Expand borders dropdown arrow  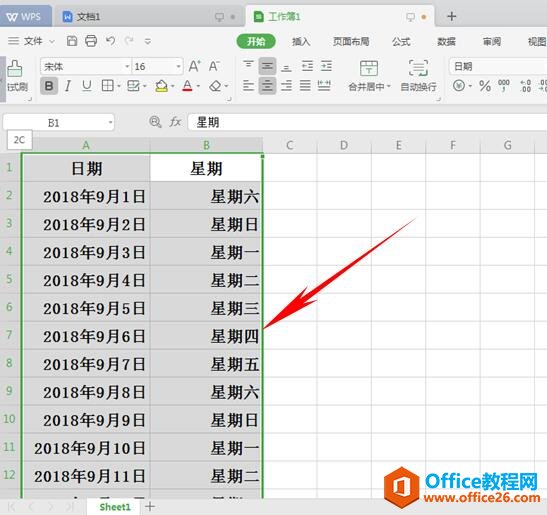[119, 86]
